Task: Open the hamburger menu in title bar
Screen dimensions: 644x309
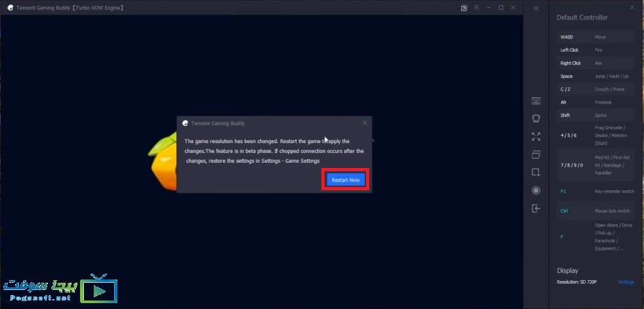Action: point(476,8)
